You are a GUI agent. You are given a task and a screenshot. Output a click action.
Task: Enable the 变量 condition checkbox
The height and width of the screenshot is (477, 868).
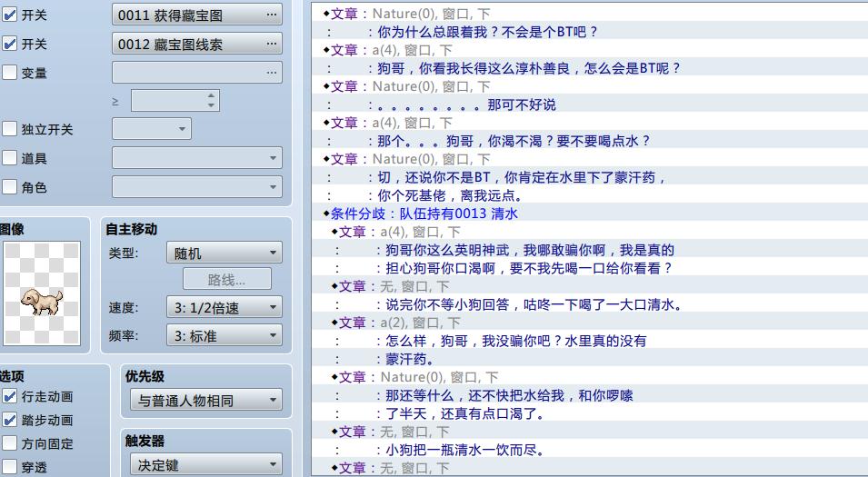pyautogui.click(x=9, y=73)
